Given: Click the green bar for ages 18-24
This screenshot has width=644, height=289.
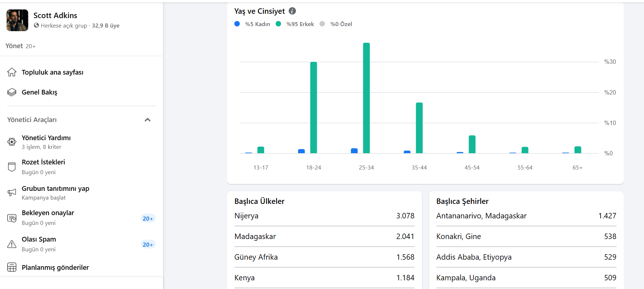Looking at the screenshot, I should pos(314,108).
